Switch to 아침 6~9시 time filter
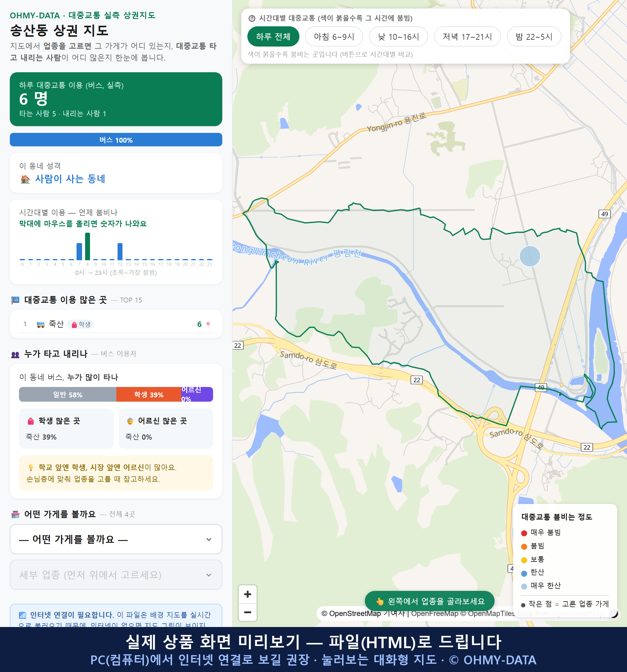Image resolution: width=627 pixels, height=672 pixels. point(334,36)
